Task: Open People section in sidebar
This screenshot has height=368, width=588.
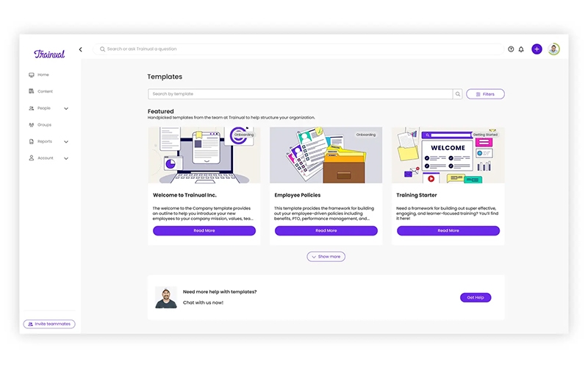Action: [44, 108]
